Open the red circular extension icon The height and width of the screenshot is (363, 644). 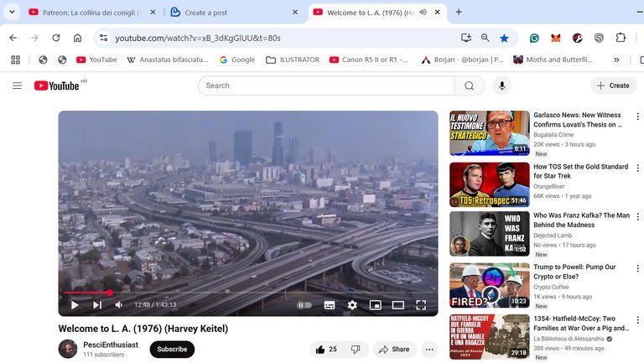[578, 38]
